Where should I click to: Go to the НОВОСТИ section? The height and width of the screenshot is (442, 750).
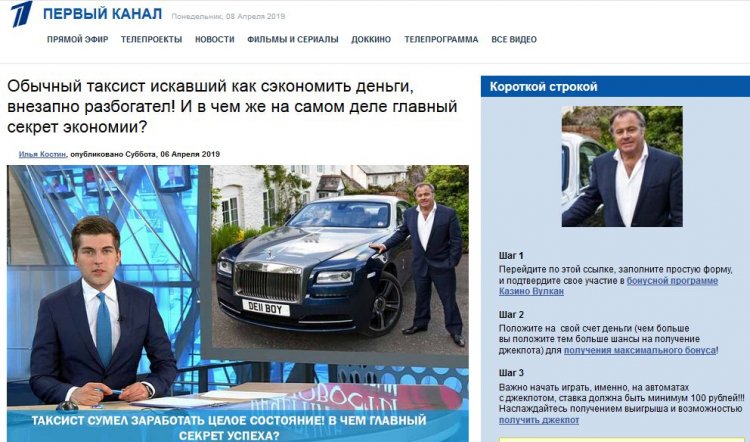[214, 39]
